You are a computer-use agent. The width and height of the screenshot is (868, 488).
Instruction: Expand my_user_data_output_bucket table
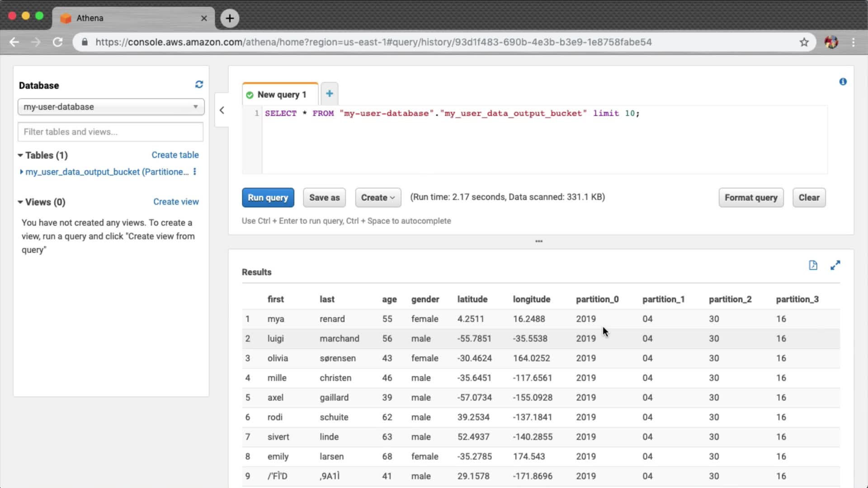pos(21,172)
